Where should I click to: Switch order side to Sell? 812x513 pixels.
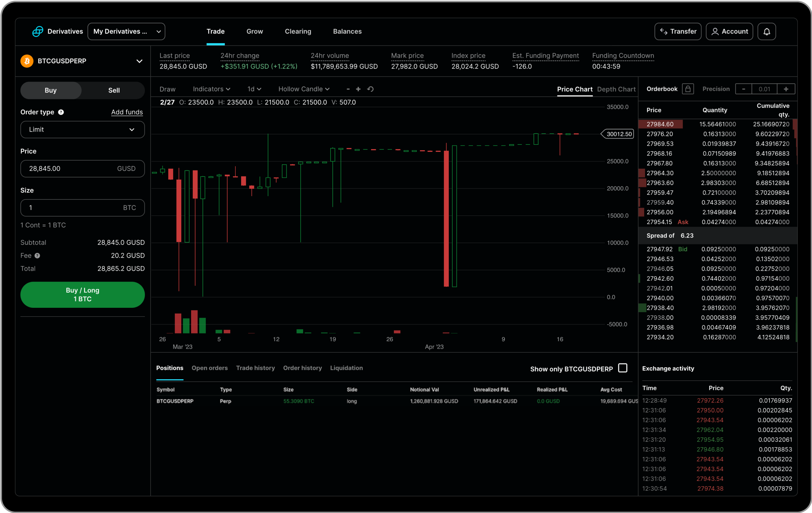pos(114,90)
